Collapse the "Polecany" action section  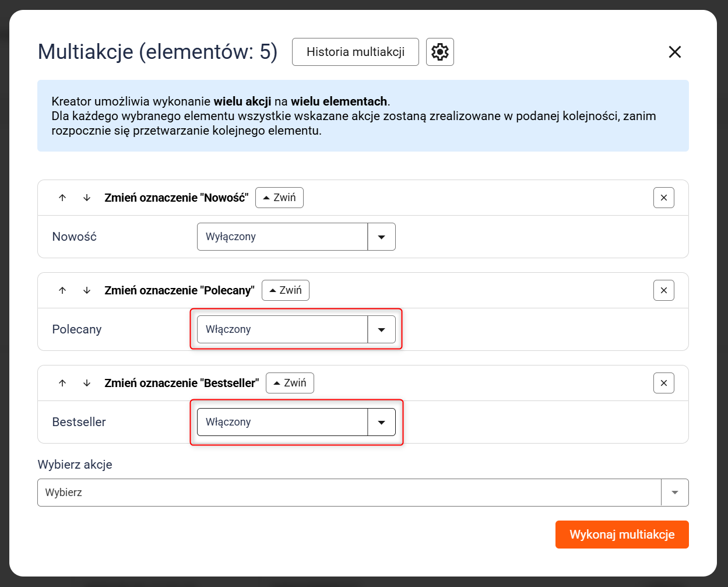click(285, 290)
